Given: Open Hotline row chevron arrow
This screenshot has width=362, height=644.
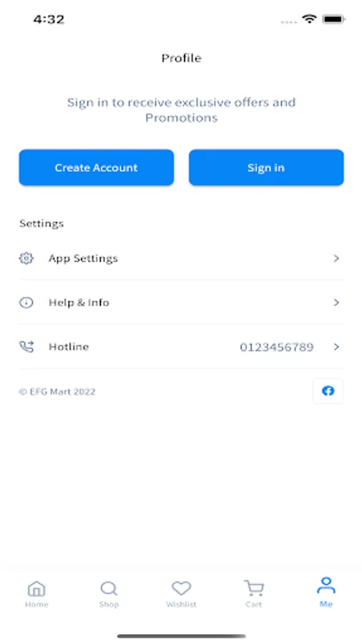Looking at the screenshot, I should point(336,347).
